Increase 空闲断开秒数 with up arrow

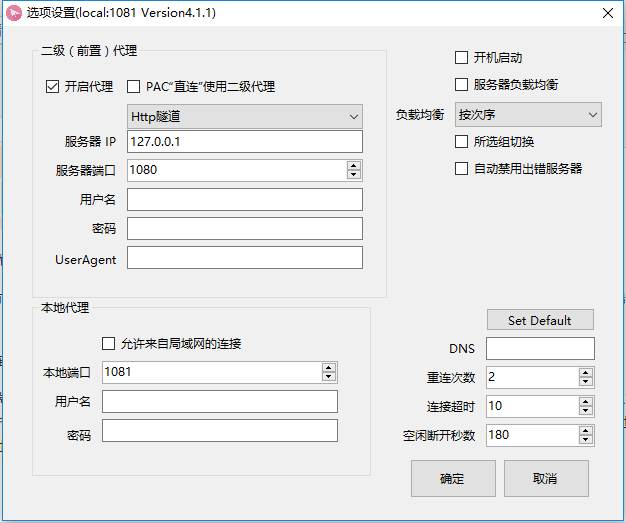[x=586, y=431]
